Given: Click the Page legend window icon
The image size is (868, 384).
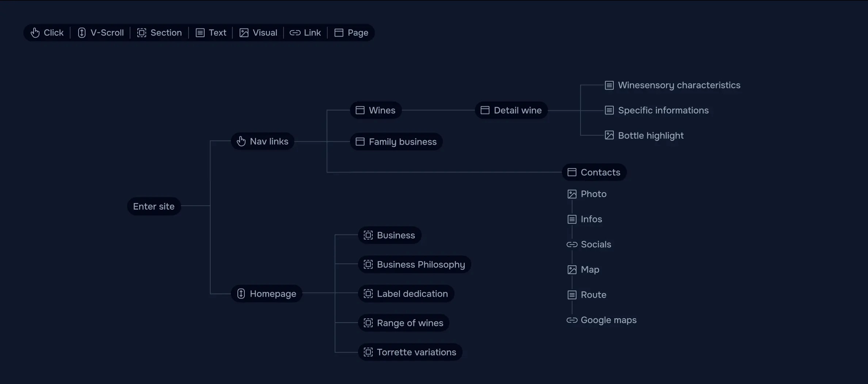Looking at the screenshot, I should tap(339, 33).
